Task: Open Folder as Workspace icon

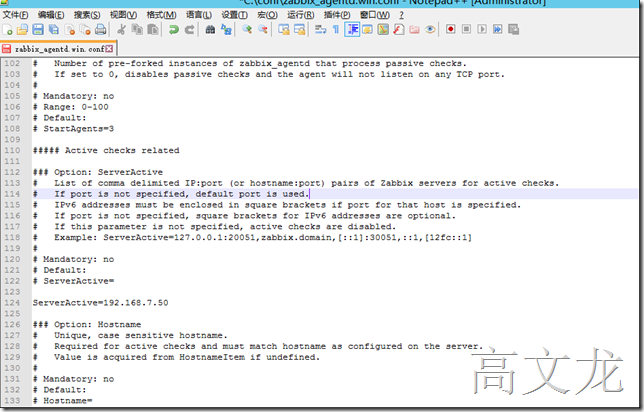Action: [x=414, y=30]
